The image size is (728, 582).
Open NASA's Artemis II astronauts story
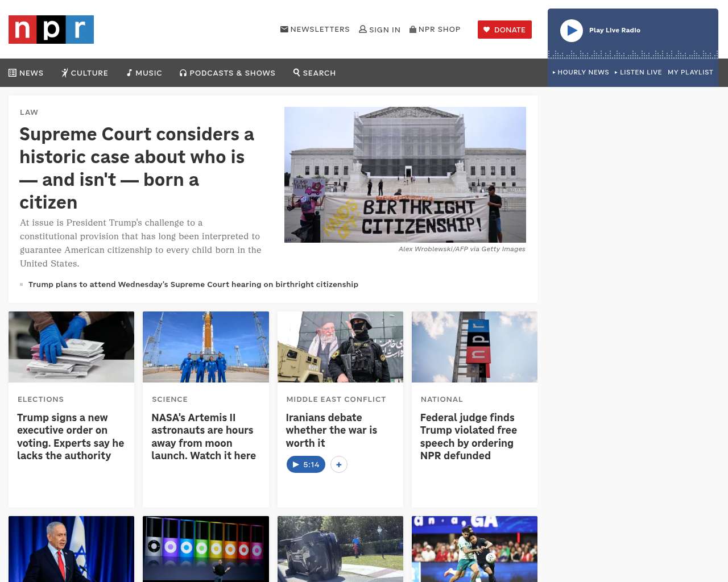[x=204, y=436]
